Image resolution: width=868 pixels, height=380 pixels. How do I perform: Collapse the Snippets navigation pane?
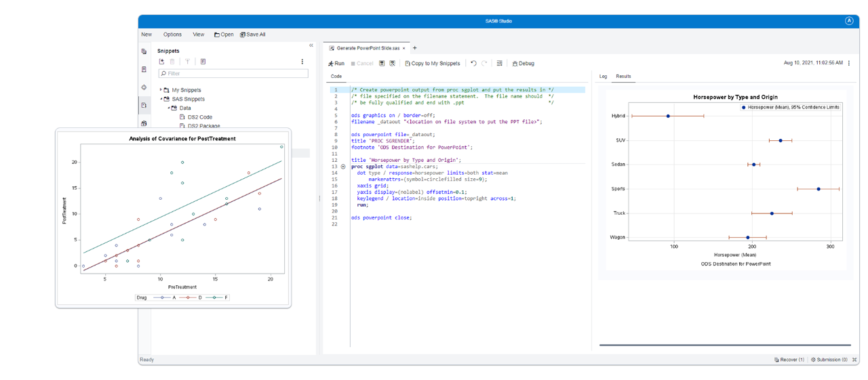311,45
